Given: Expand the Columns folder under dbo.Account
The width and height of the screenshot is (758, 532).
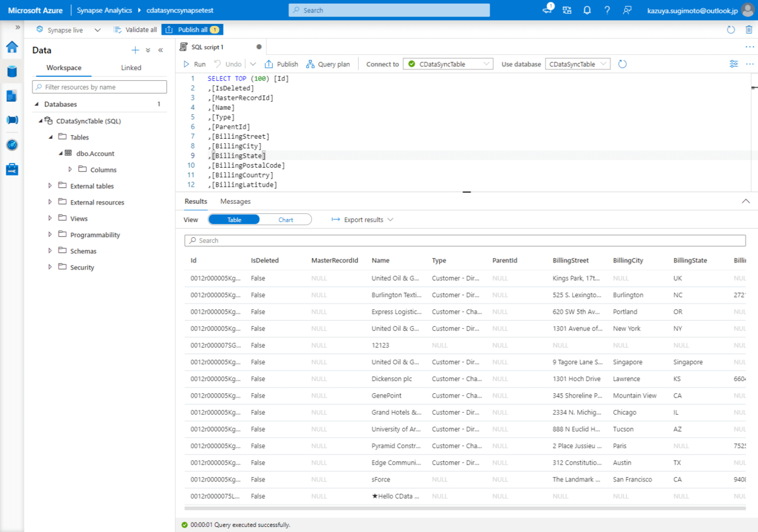Looking at the screenshot, I should (71, 170).
